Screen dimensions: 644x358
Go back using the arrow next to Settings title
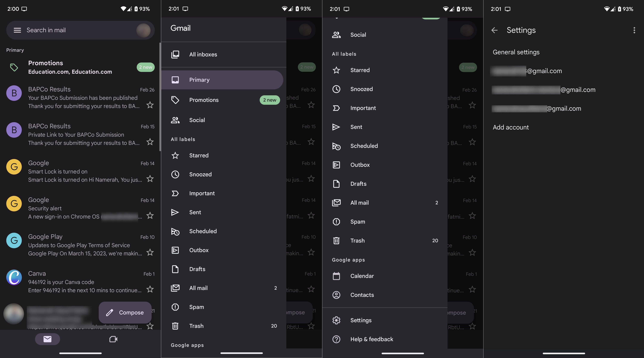coord(494,30)
